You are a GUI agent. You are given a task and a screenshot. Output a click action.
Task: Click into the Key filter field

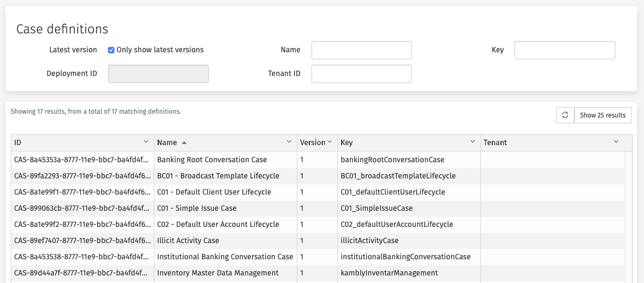pyautogui.click(x=564, y=50)
